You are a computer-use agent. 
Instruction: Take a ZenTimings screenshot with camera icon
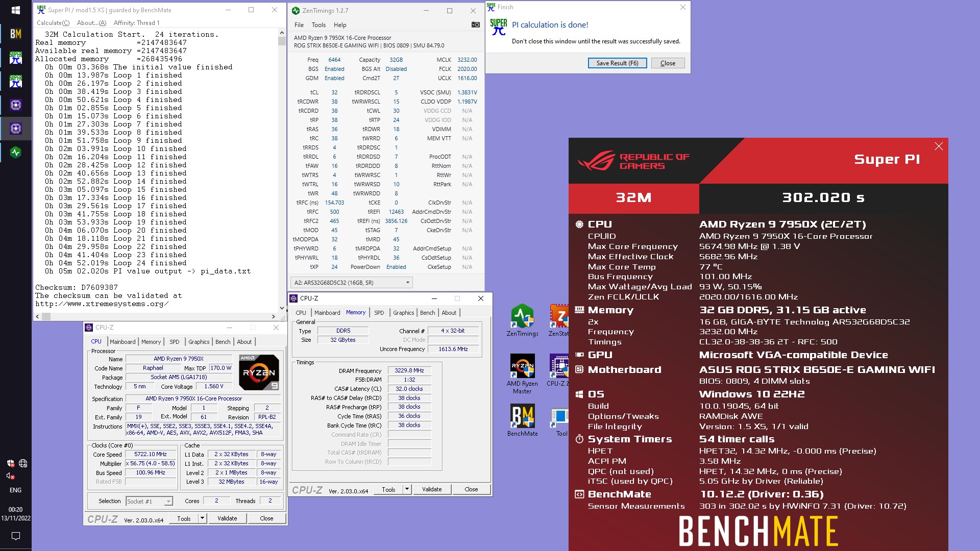(x=475, y=24)
